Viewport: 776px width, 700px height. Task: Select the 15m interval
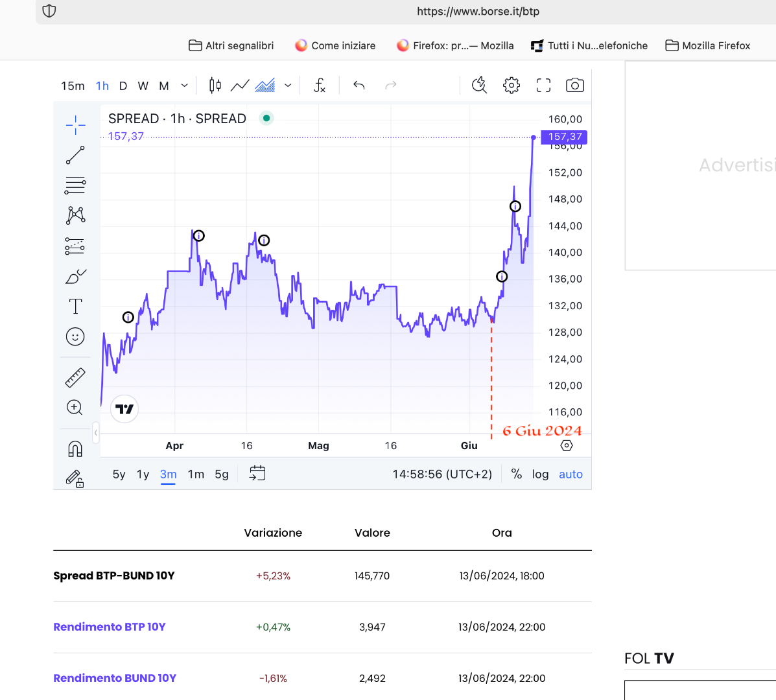pyautogui.click(x=73, y=86)
